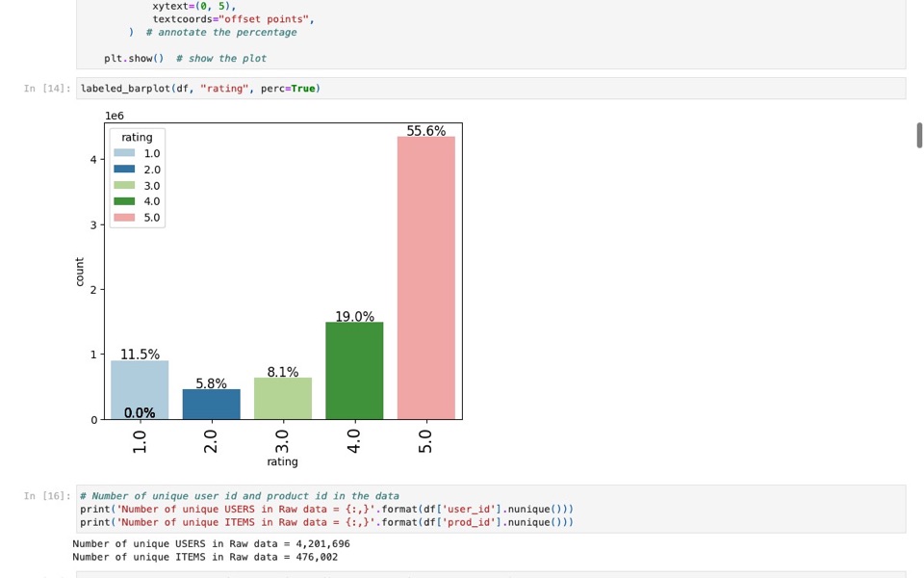Click the "4" y-axis tick label
The width and height of the screenshot is (924, 578).
click(93, 159)
